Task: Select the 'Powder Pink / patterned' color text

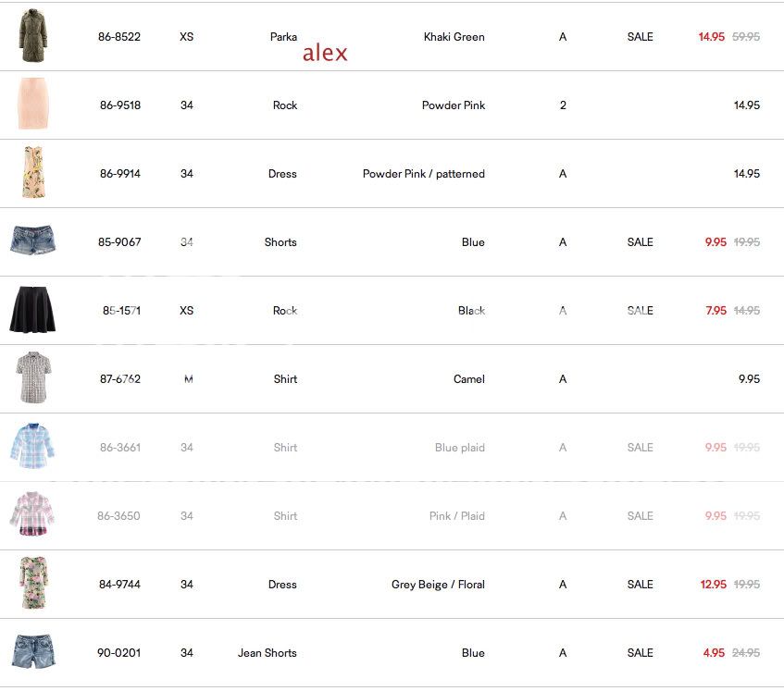Action: pyautogui.click(x=423, y=174)
